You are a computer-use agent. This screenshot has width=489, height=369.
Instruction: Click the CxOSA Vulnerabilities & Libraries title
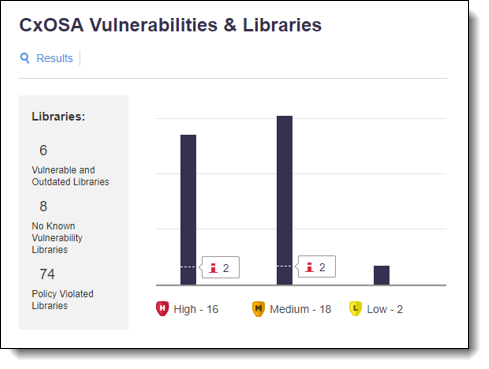coord(170,25)
